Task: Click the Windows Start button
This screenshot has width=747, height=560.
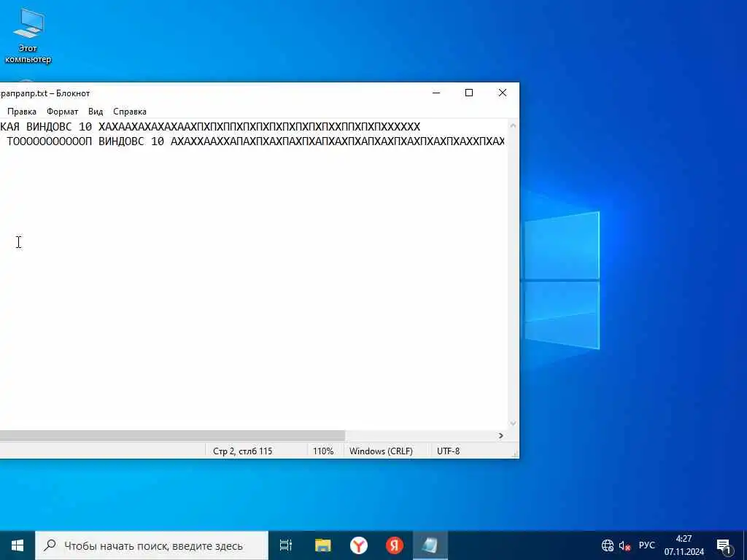Action: coord(18,545)
